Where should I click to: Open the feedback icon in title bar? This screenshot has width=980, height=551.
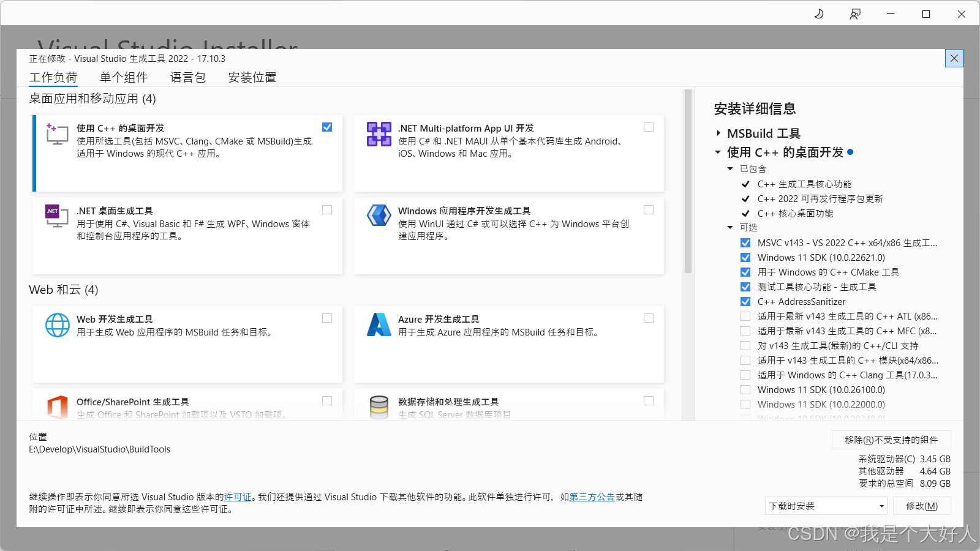[854, 13]
